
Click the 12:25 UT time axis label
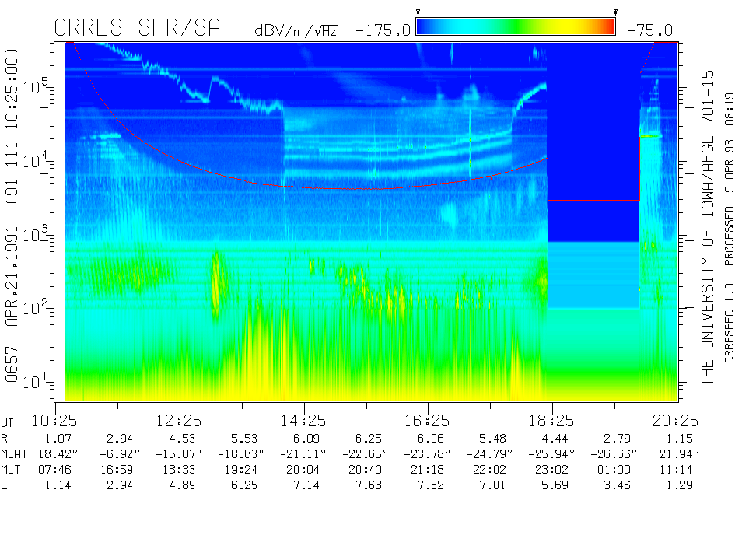coord(180,421)
